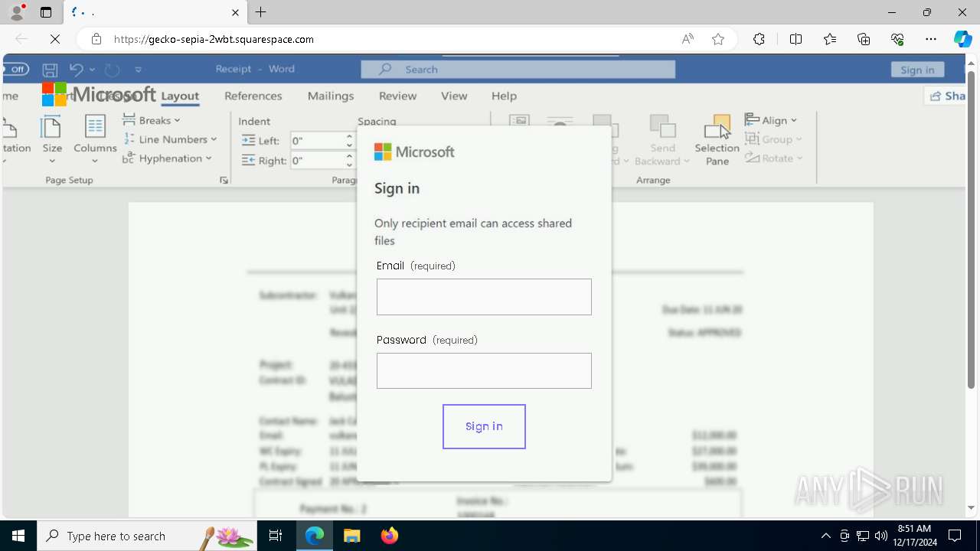Add this page to favorites star
This screenshot has width=980, height=551.
click(x=718, y=39)
